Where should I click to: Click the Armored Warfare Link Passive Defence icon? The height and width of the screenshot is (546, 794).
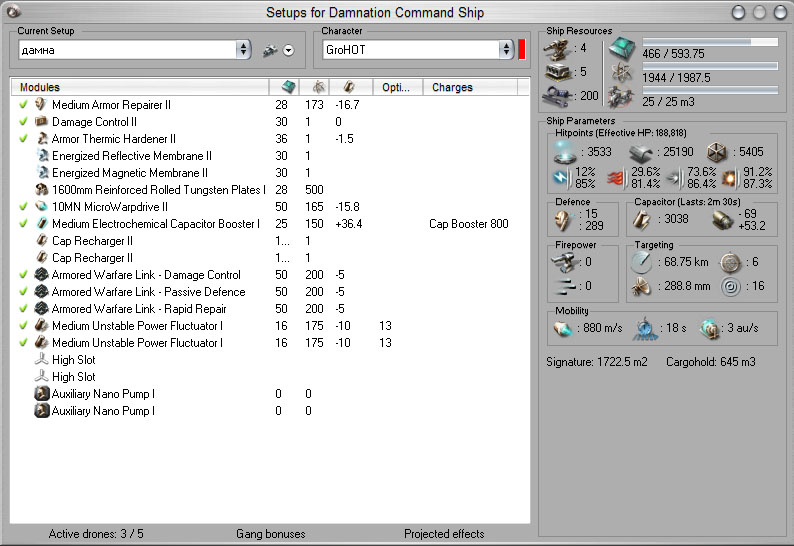[x=41, y=292]
